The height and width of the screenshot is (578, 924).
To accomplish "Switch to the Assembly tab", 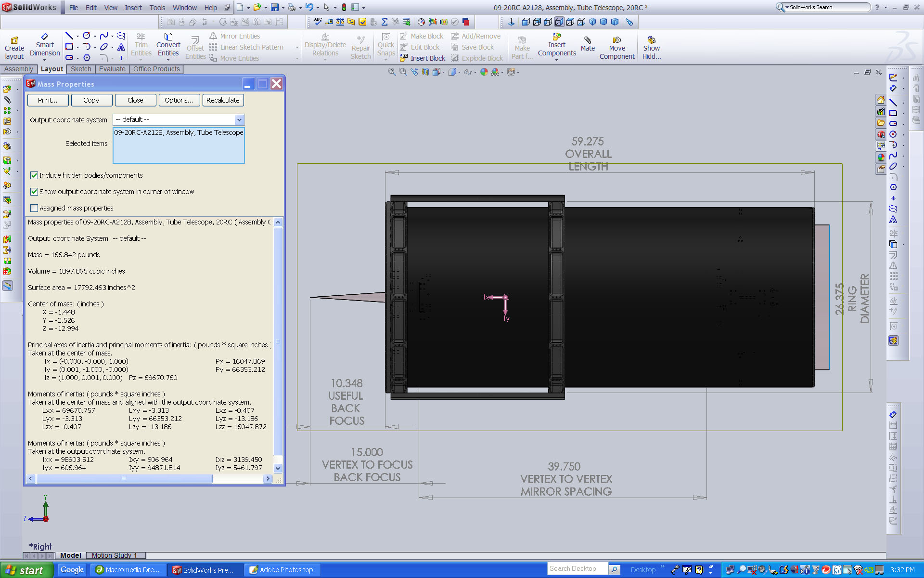I will (19, 69).
